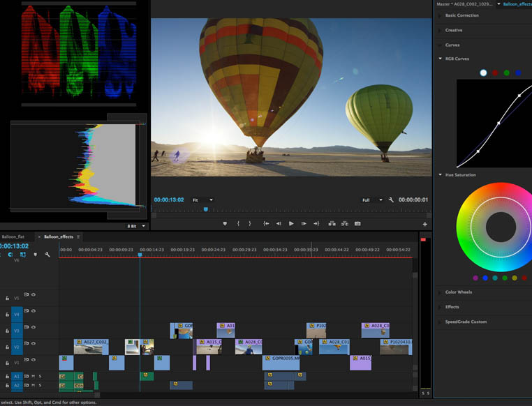Play the sequence in Program Monitor

pos(291,224)
